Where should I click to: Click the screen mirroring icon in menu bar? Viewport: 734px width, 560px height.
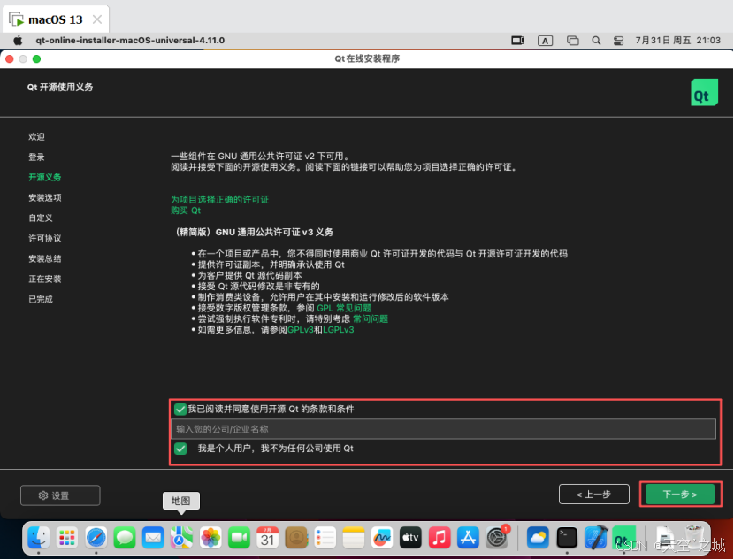point(517,41)
